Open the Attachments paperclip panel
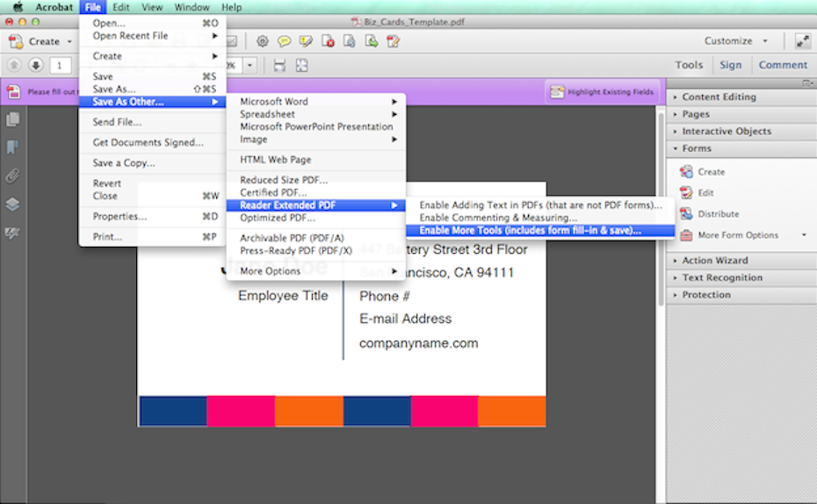The height and width of the screenshot is (504, 817). (12, 176)
